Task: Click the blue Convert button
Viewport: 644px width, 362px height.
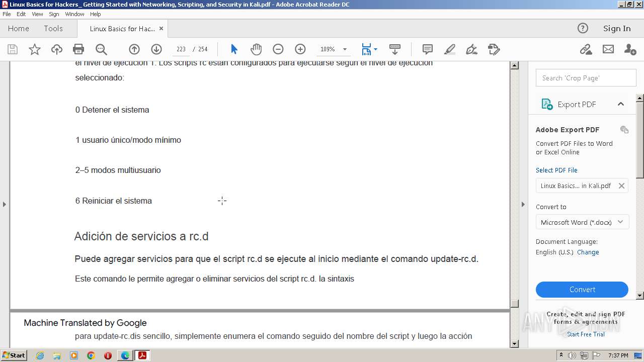Action: (582, 290)
